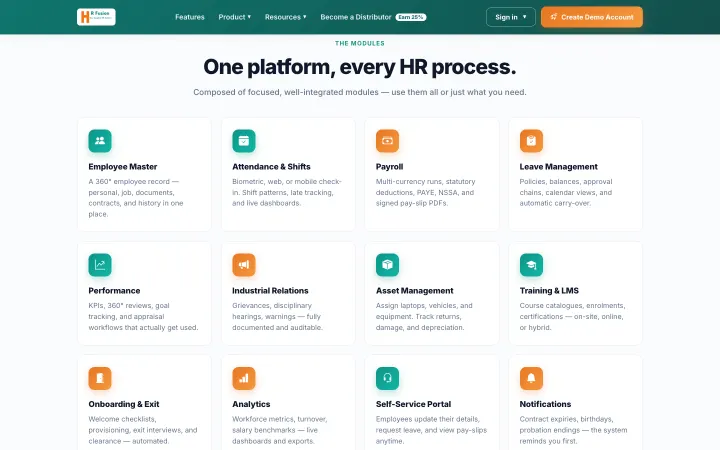Click the Analytics bar chart icon
720x450 pixels.
click(244, 378)
